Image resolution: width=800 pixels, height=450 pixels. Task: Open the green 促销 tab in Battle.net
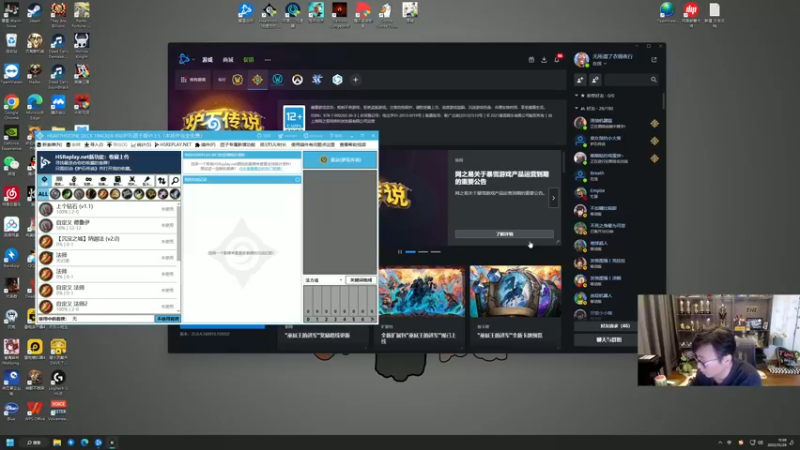(248, 60)
